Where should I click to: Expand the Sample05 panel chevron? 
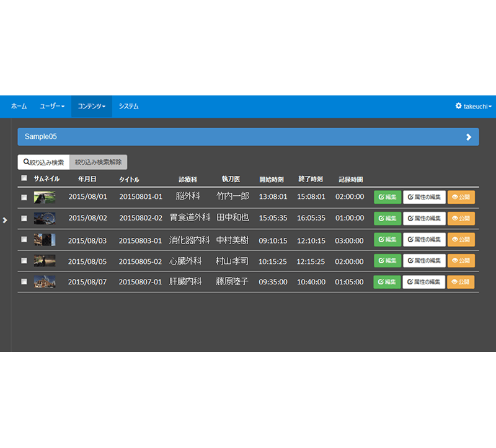[469, 137]
